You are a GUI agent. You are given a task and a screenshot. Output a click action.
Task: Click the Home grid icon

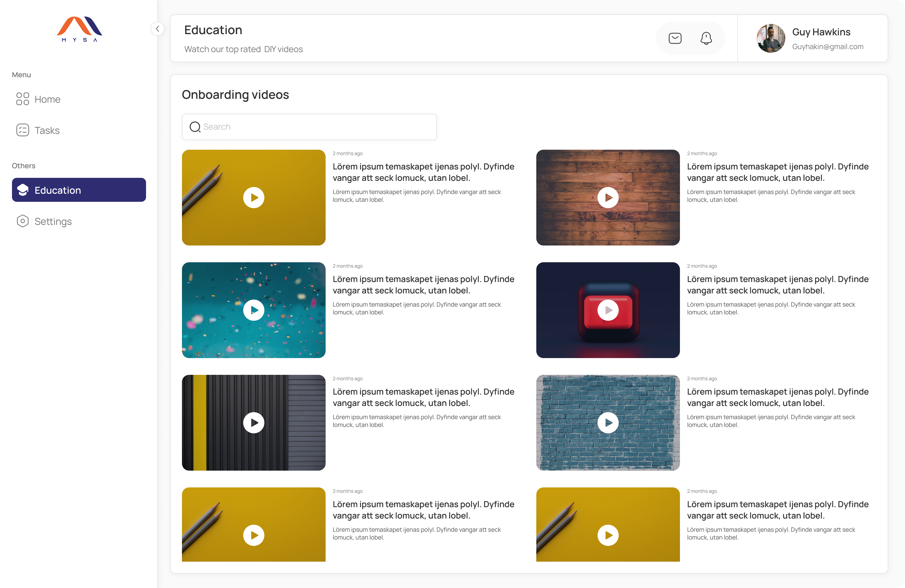(22, 99)
